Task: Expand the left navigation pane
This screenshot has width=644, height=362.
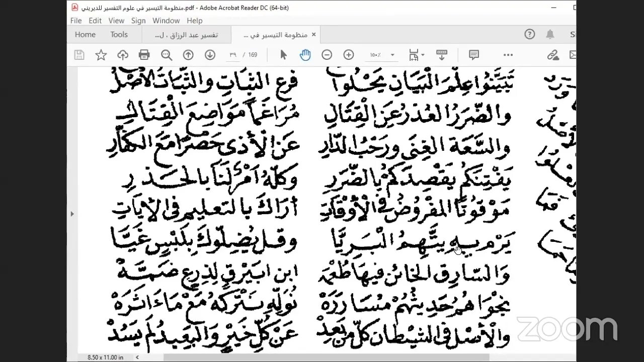Action: 72,214
